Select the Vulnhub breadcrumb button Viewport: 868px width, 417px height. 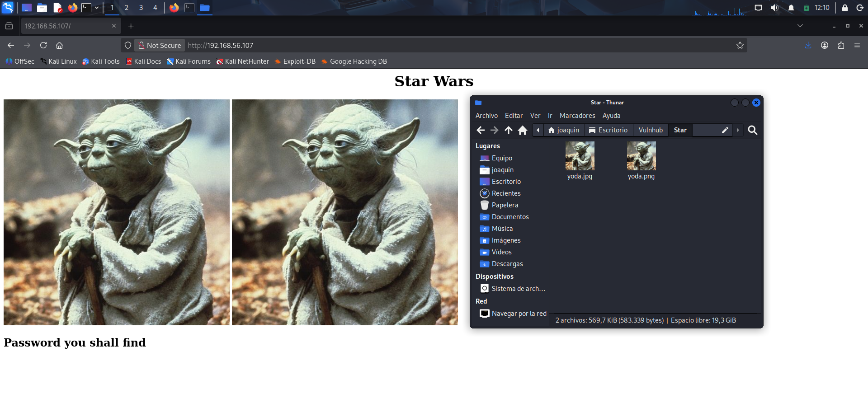pos(650,130)
